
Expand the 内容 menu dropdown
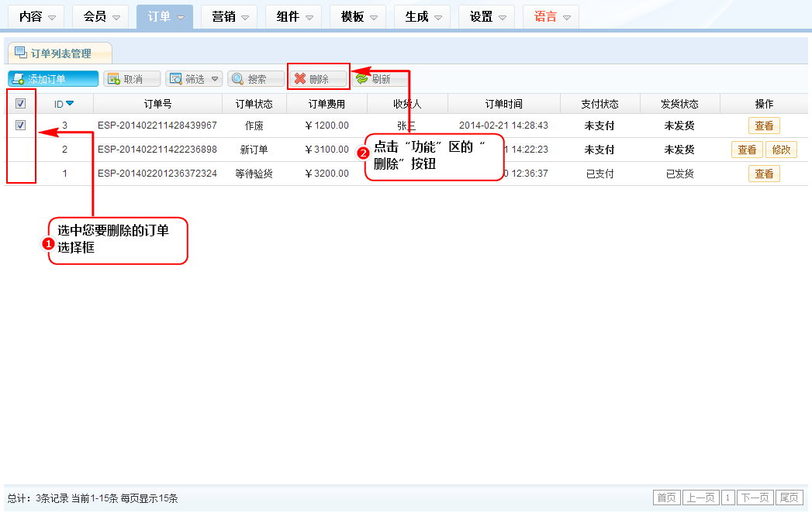tap(38, 16)
